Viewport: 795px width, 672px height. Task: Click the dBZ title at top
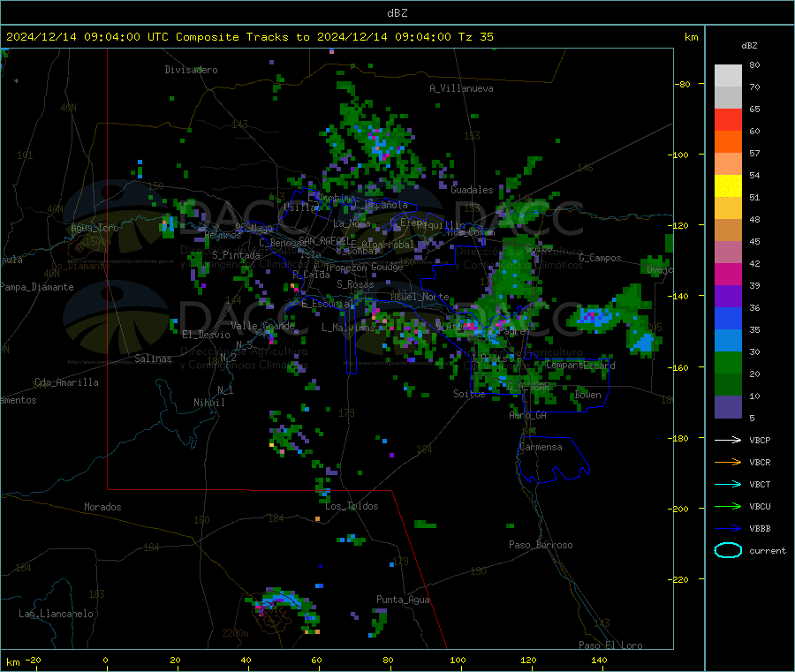click(397, 13)
